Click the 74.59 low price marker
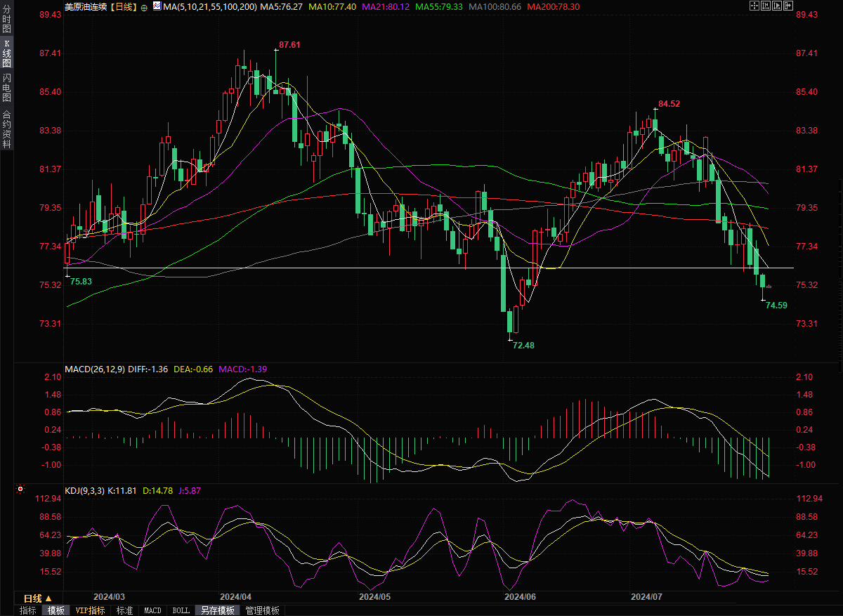The height and width of the screenshot is (616, 843). (x=776, y=306)
